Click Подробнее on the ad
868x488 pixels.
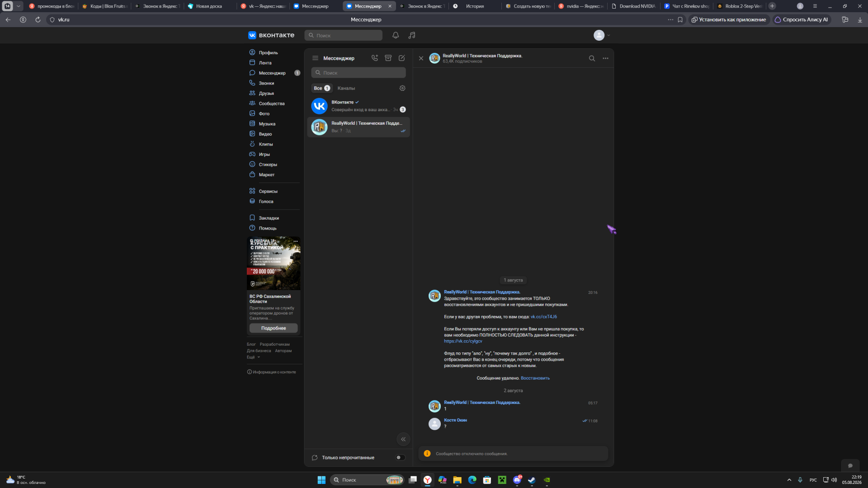point(274,328)
